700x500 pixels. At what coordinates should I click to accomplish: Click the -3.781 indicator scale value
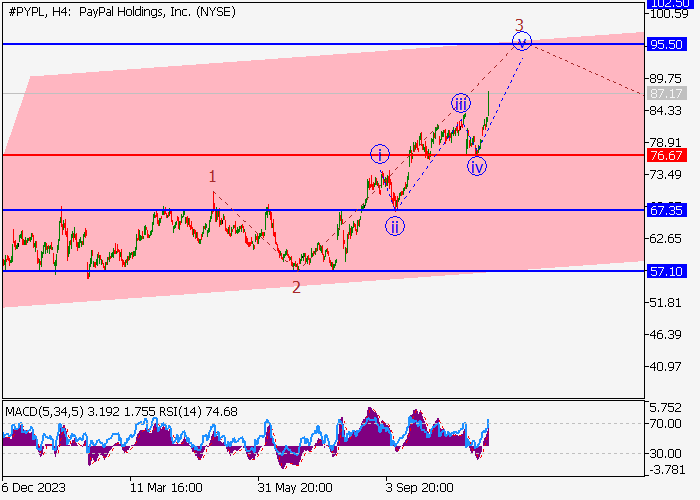[666, 470]
